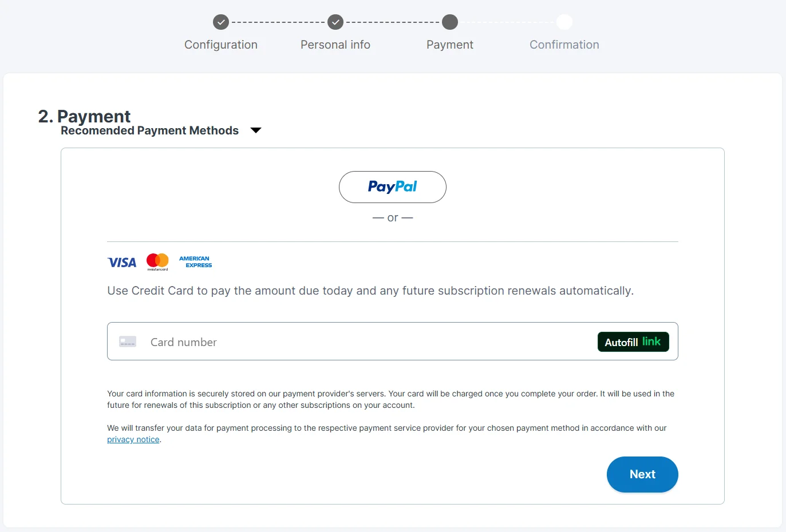Collapse the Recommended Payment Methods arrow
Image resolution: width=786 pixels, height=532 pixels.
click(256, 130)
